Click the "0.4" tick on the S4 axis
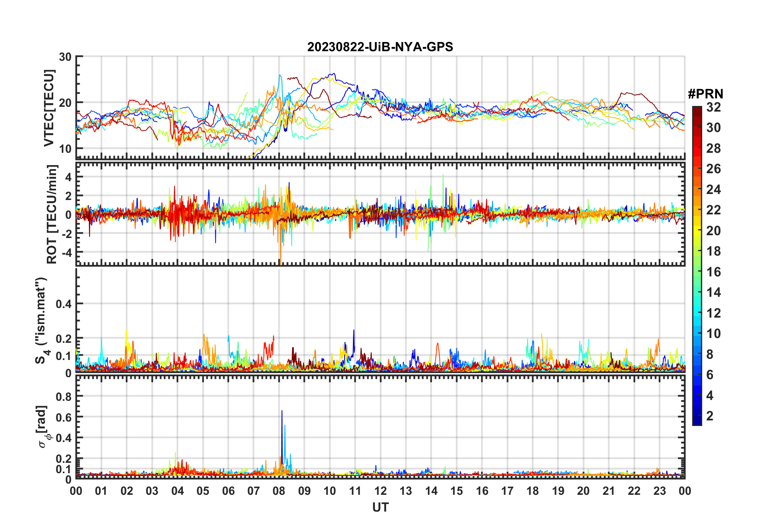 64,304
